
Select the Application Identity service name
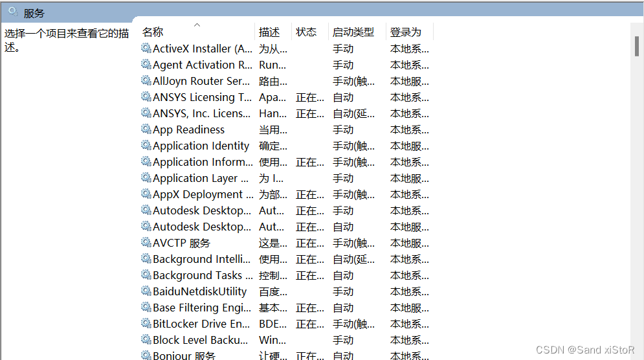[201, 146]
